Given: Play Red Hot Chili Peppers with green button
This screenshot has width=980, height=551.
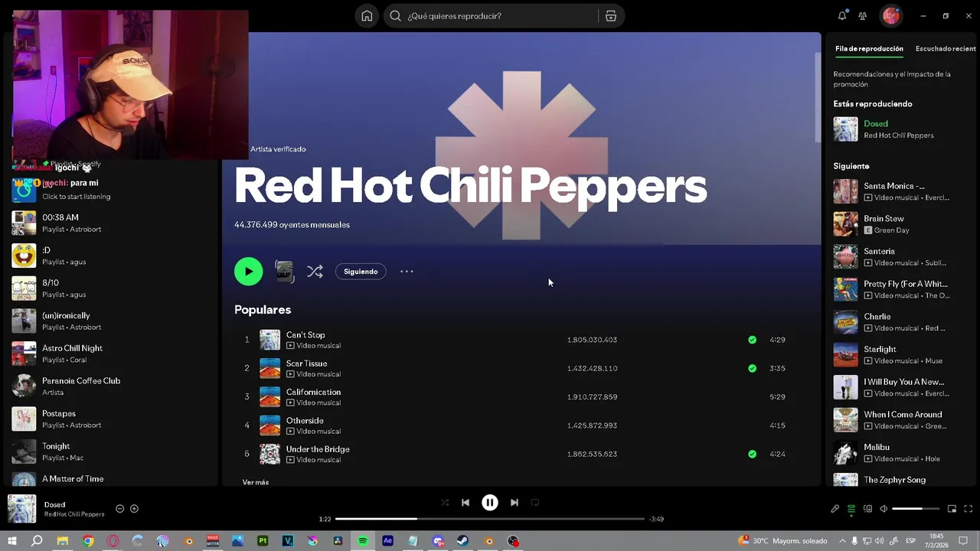Looking at the screenshot, I should (248, 272).
